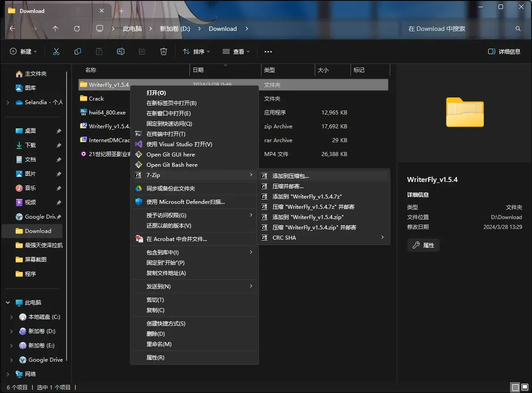The image size is (532, 393).
Task: Click the 新建 new button
Action: click(x=23, y=51)
